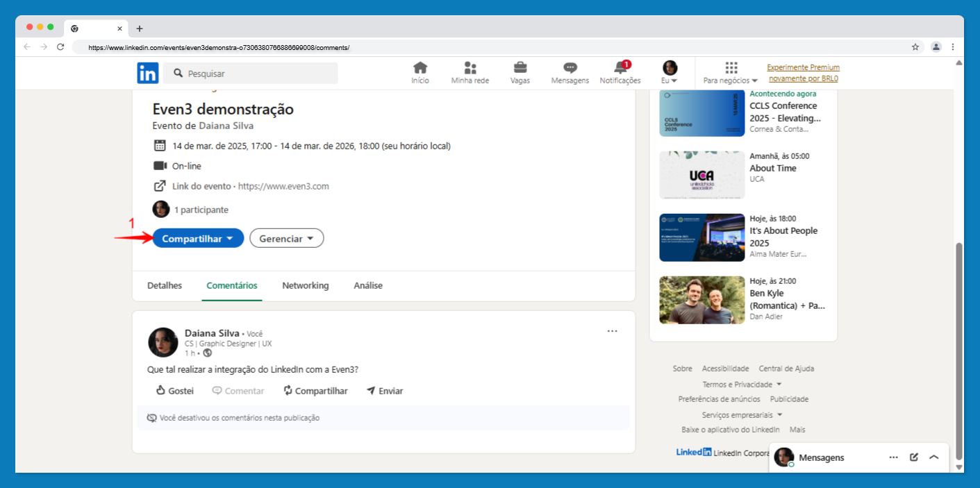Click Baixe o aplicativo do LinkedIn
The width and height of the screenshot is (980, 488).
[730, 430]
